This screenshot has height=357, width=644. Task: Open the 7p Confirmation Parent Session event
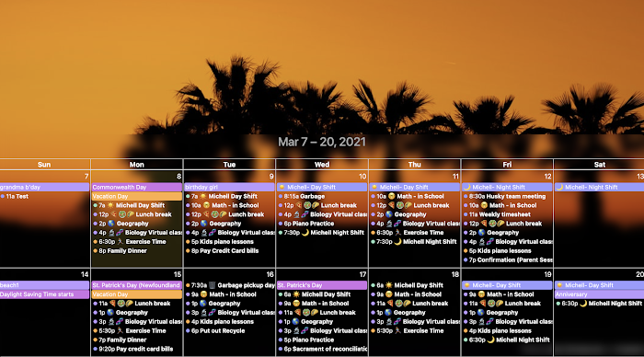tap(507, 259)
